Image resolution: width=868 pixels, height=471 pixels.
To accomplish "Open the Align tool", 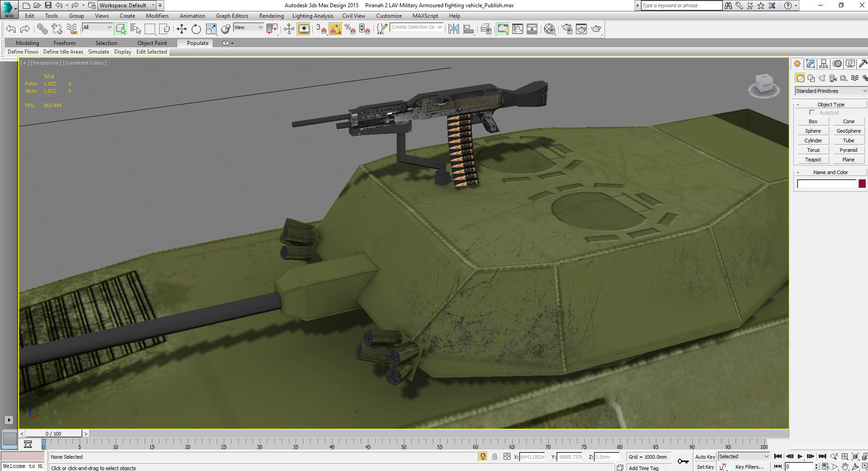I will pyautogui.click(x=469, y=29).
